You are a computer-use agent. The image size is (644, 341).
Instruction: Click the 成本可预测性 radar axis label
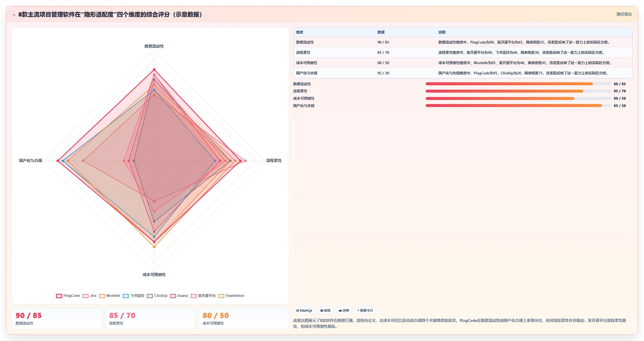tap(154, 275)
